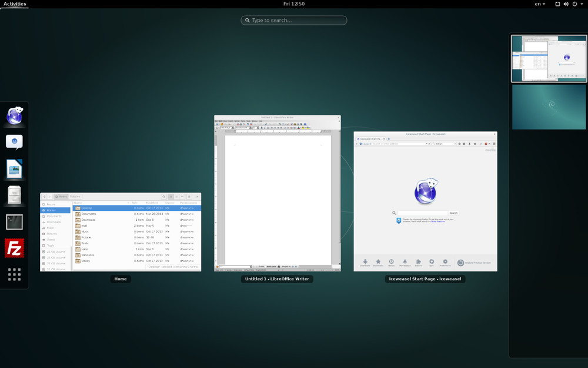Open the Debian search engine dropdown
Image resolution: width=588 pixels, height=368 pixels.
pos(456,144)
